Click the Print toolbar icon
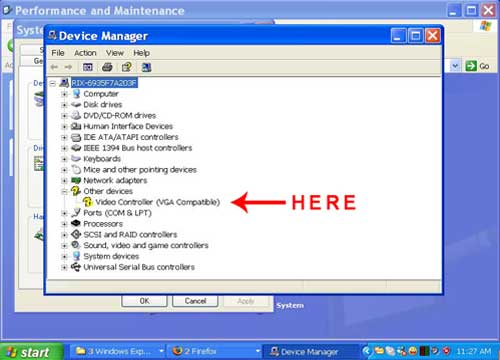The width and height of the screenshot is (500, 360). pyautogui.click(x=107, y=67)
